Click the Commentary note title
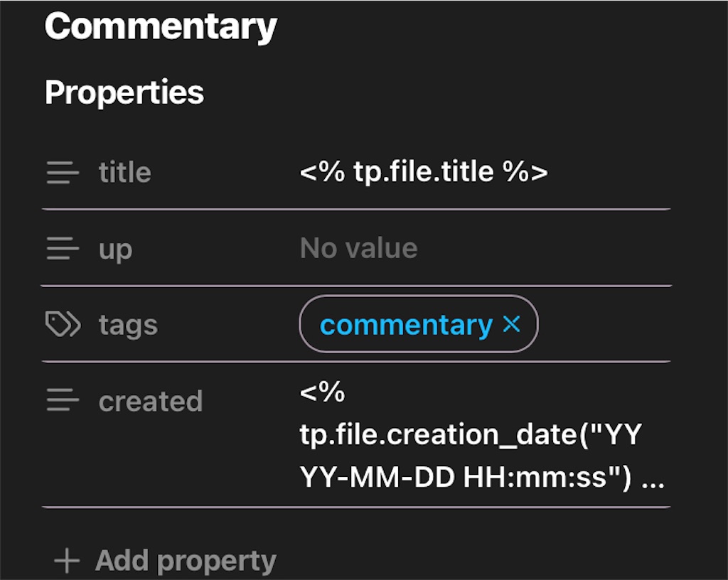The height and width of the screenshot is (580, 728). click(161, 26)
